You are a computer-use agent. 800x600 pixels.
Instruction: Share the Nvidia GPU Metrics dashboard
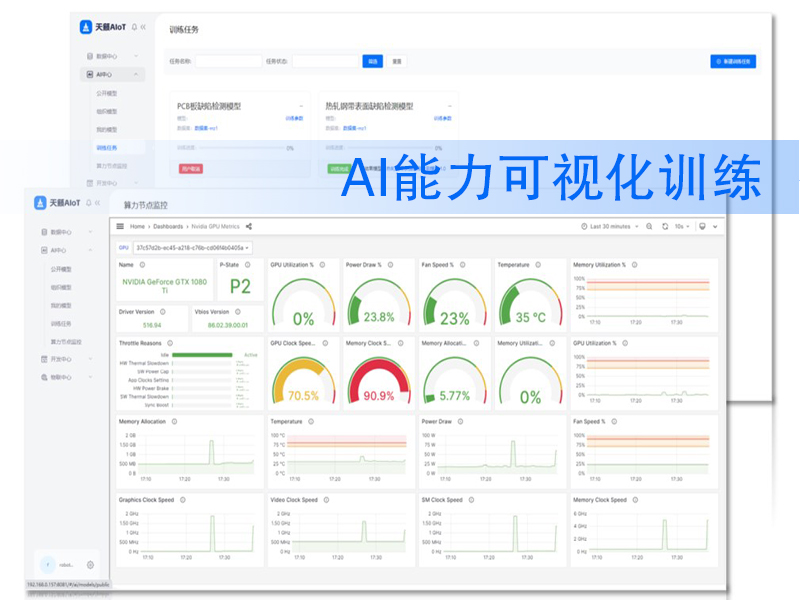coord(249,226)
